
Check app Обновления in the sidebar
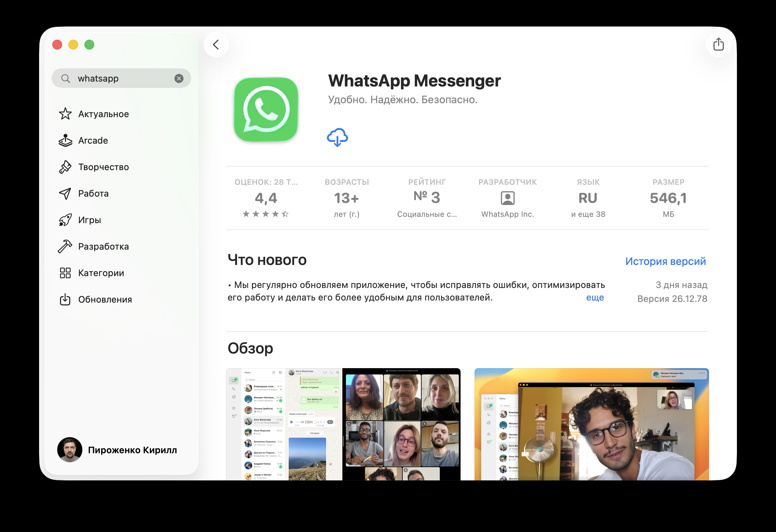coord(105,299)
